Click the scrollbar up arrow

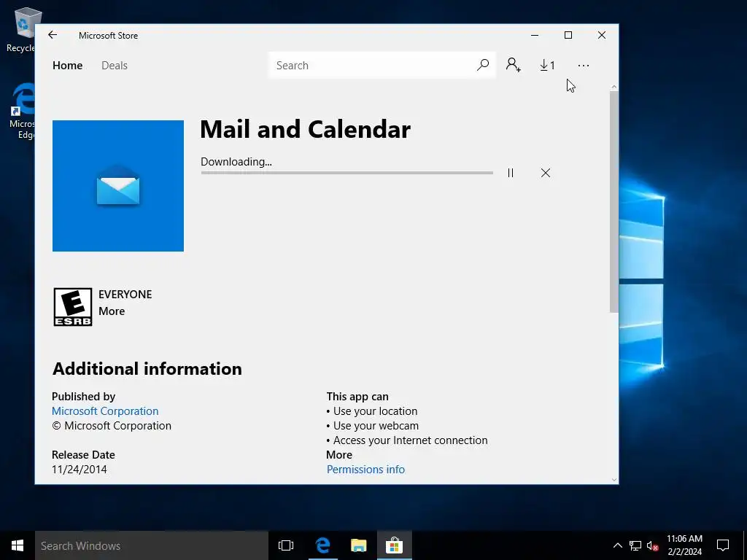[x=614, y=87]
